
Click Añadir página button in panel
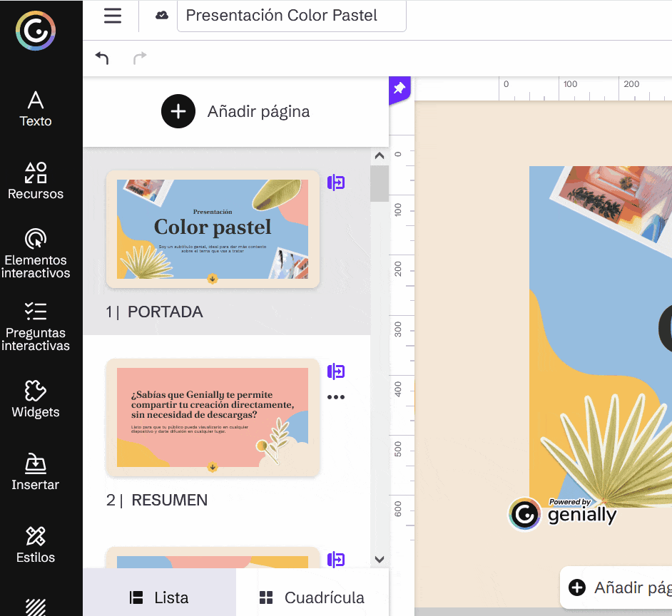[235, 112]
